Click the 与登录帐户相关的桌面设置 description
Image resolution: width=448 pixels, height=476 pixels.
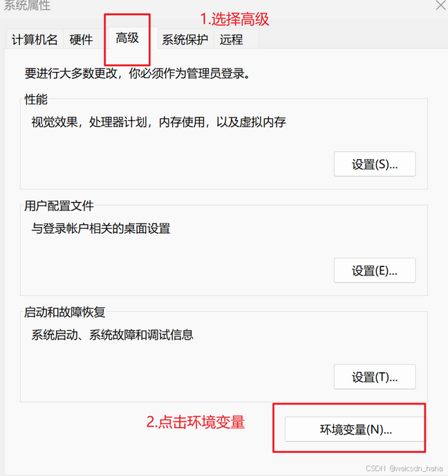pyautogui.click(x=101, y=228)
